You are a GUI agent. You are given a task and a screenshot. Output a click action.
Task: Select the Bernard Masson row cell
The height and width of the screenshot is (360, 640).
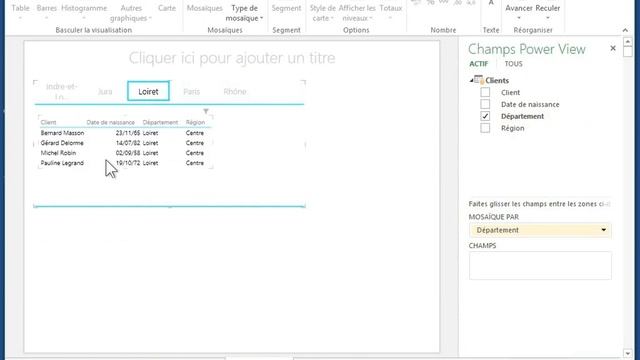(62, 133)
